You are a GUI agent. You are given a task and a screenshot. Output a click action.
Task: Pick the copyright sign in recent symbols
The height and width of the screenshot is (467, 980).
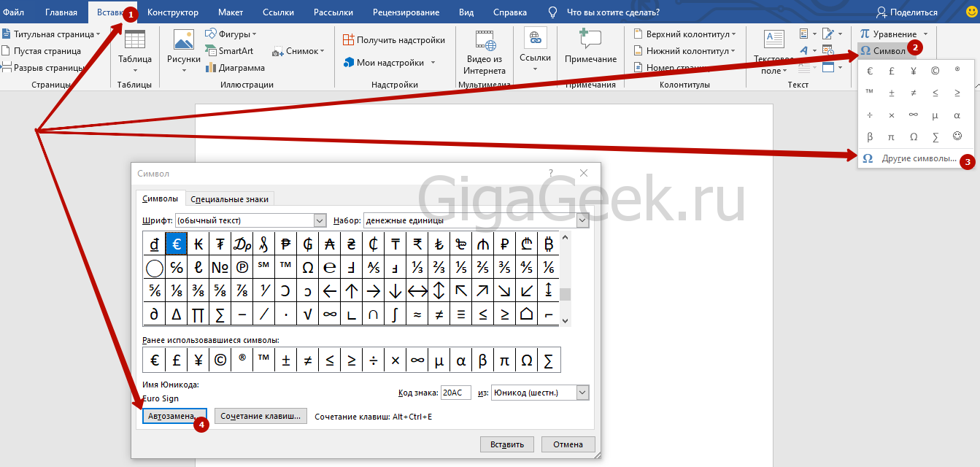(x=220, y=360)
